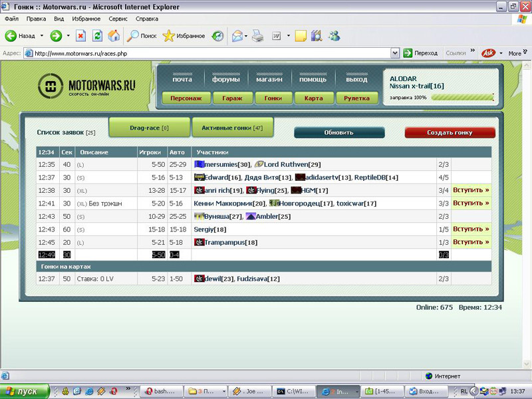Viewport: 532px width, 399px height.
Task: Click the Motorwars.ru logo
Action: [86, 86]
